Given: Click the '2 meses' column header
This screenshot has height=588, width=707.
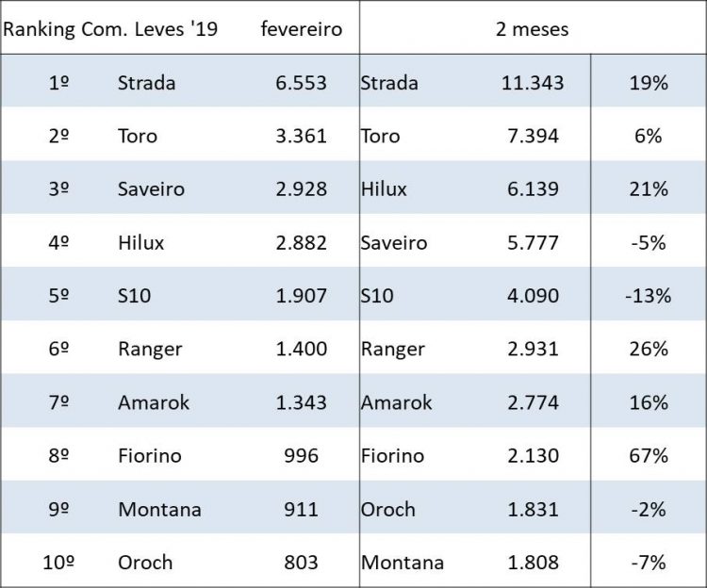Looking at the screenshot, I should click(533, 28).
